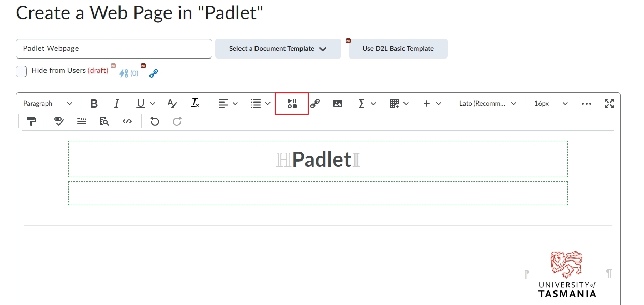Expand Select a Document Template
This screenshot has width=644, height=305.
point(278,49)
